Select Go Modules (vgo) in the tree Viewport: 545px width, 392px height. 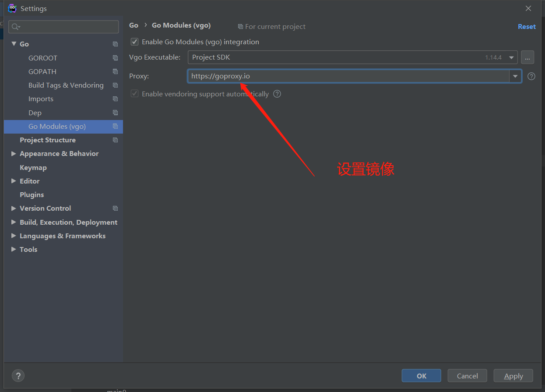[63, 127]
